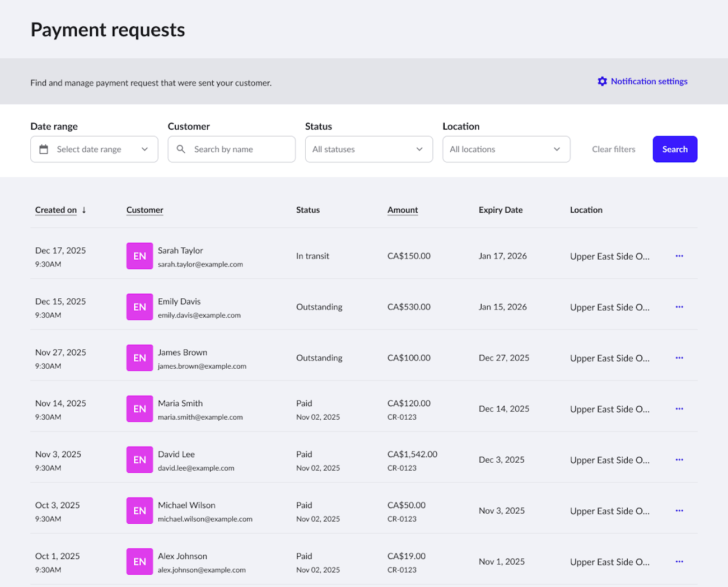Open actions menu for Emily Davis row
This screenshot has width=728, height=587.
679,307
